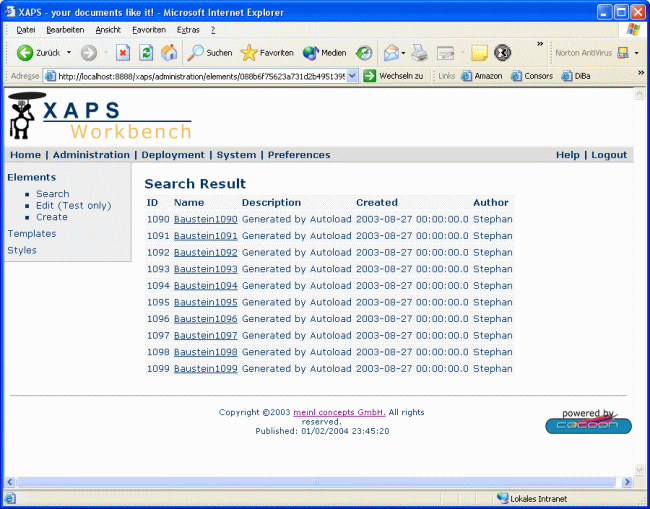Click the mail envelope toolbar icon
This screenshot has height=509, width=650.
(x=391, y=53)
